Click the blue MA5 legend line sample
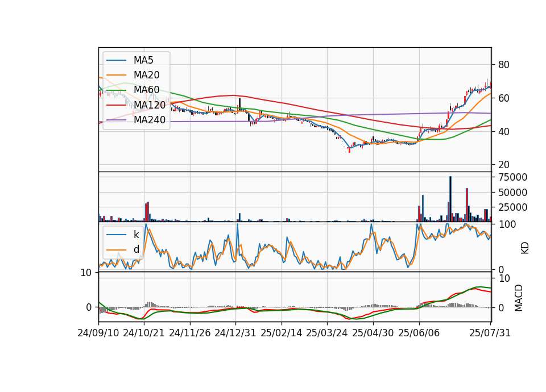 click(x=116, y=60)
